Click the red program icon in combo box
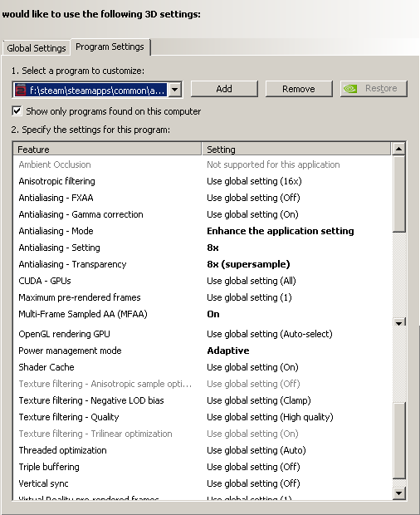 pos(21,90)
